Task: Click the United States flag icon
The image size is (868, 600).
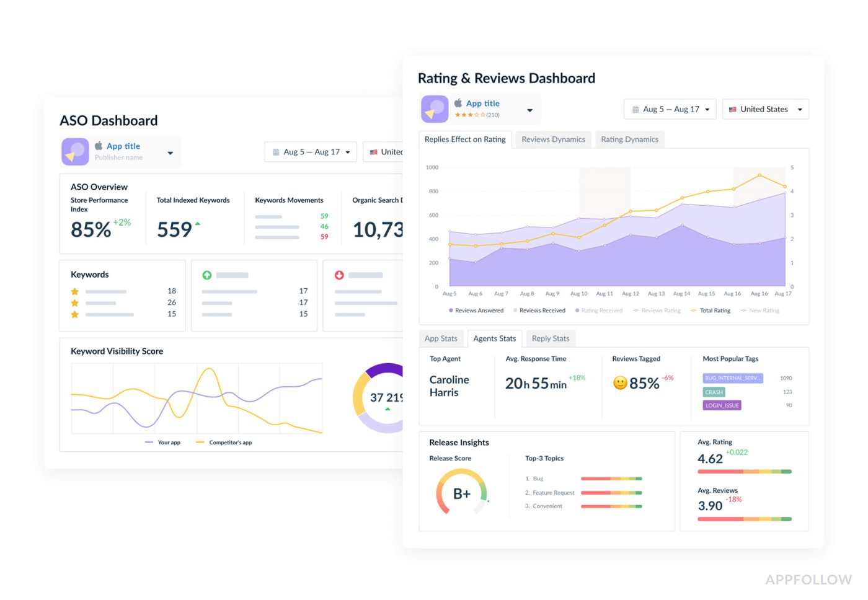Action: click(733, 110)
